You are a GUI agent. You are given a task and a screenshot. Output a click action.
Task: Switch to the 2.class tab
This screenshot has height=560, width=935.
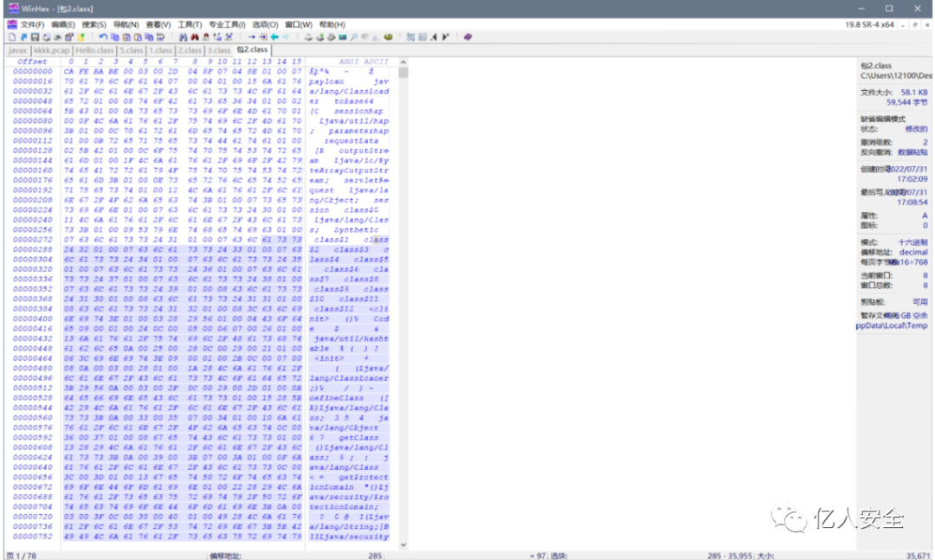190,50
